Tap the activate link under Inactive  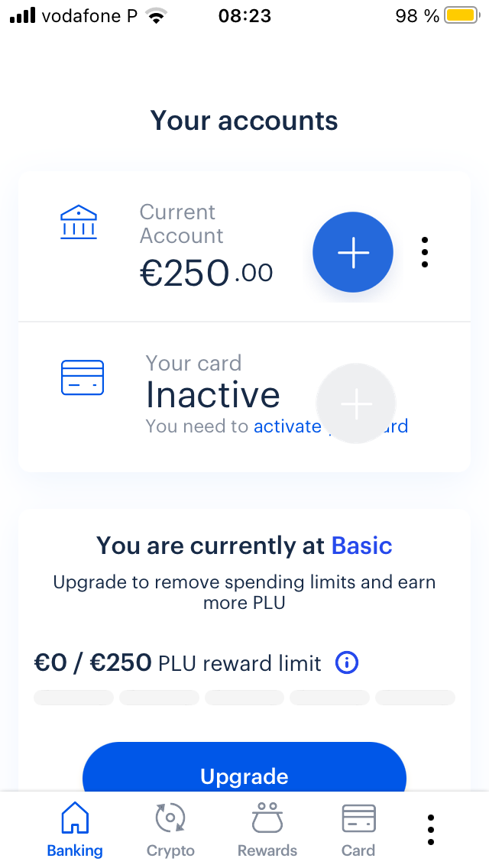[x=287, y=426]
